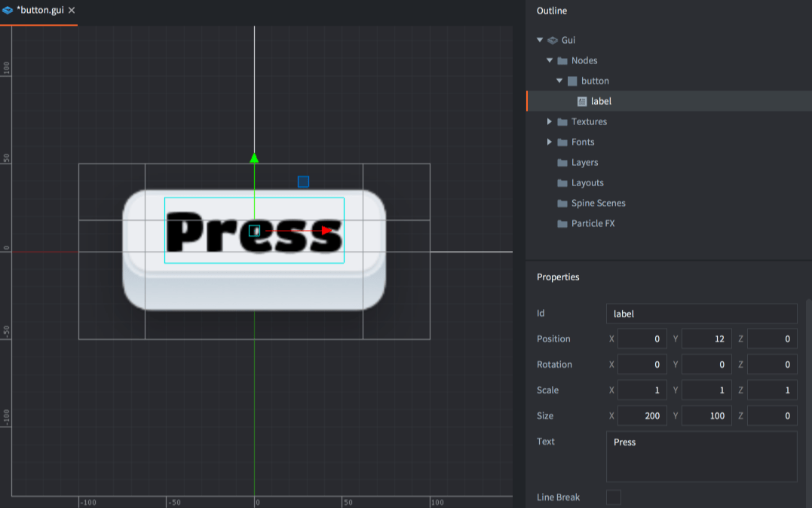
Task: Close the button.gui tab
Action: 72,11
